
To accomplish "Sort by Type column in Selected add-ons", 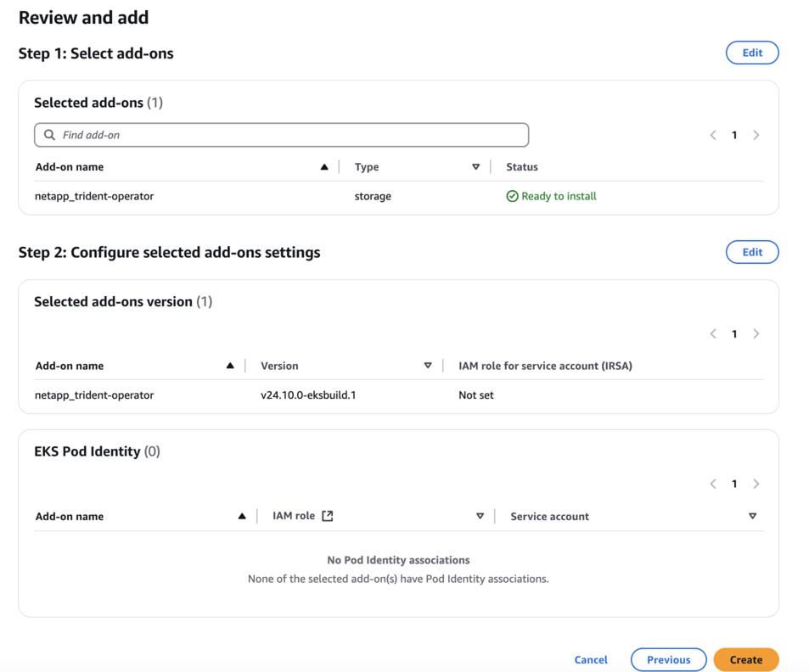I will tap(475, 167).
